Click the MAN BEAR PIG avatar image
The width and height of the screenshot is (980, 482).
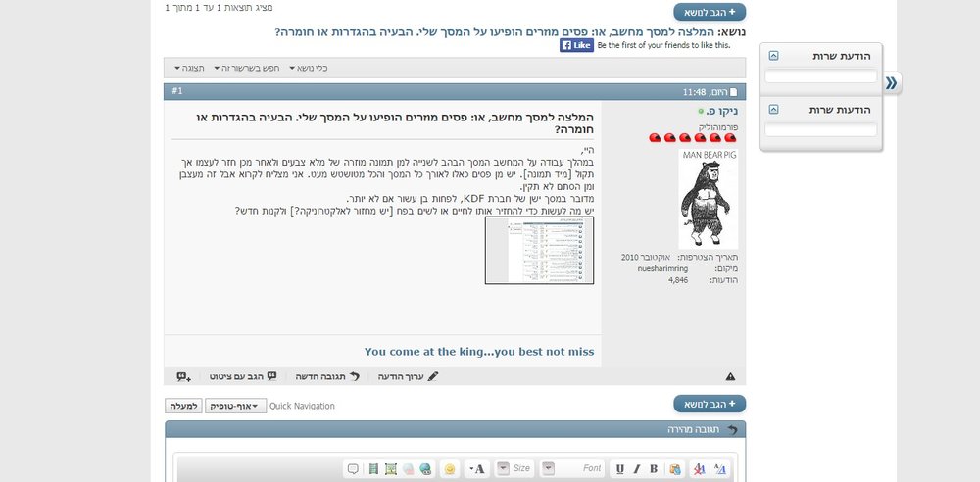tap(709, 199)
